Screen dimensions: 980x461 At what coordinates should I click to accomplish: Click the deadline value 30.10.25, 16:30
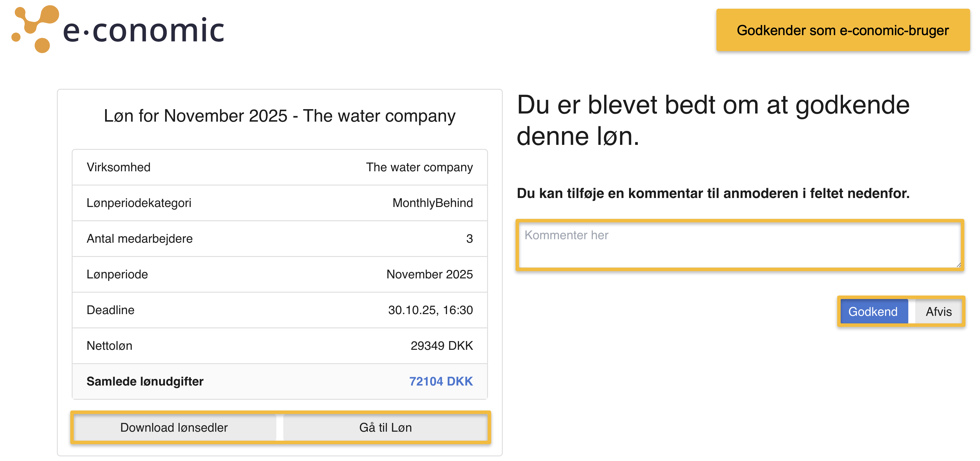tap(430, 310)
